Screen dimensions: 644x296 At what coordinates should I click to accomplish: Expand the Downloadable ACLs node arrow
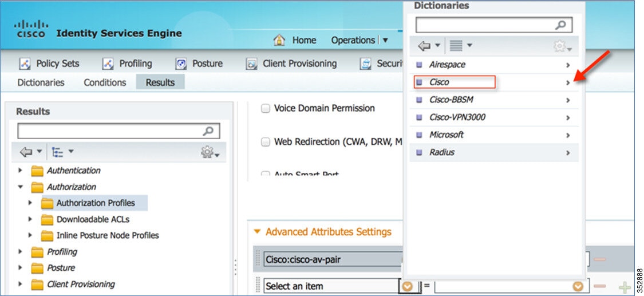coord(30,219)
